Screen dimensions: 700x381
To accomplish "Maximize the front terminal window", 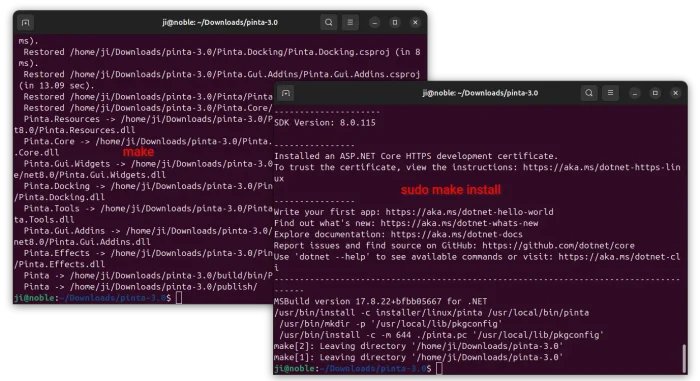I will [655, 93].
